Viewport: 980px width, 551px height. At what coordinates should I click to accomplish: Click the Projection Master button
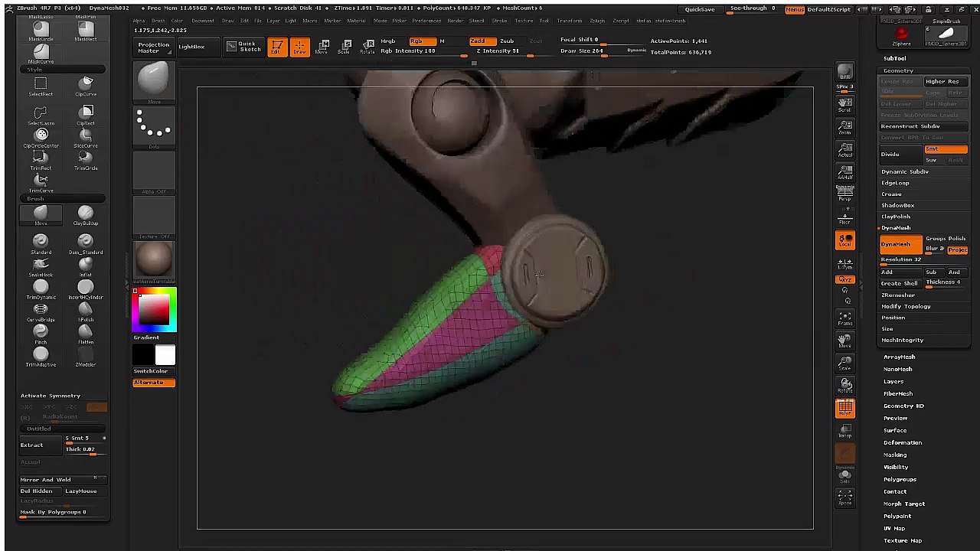(153, 47)
